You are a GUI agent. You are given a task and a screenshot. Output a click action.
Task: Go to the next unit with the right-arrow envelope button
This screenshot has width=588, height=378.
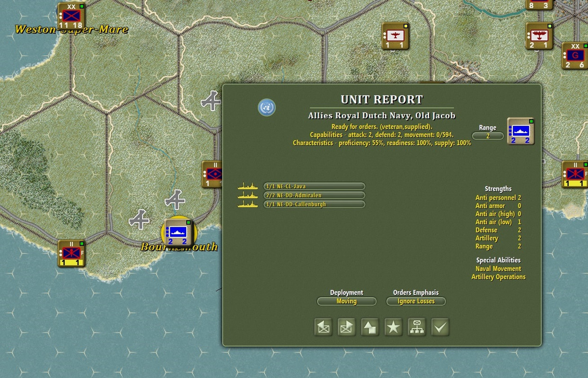[347, 327]
